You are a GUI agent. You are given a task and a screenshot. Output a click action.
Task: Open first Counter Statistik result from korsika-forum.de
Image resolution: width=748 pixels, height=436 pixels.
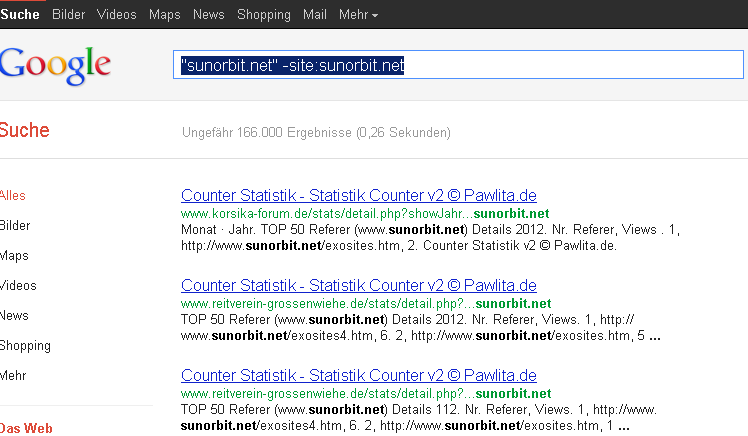(x=359, y=195)
